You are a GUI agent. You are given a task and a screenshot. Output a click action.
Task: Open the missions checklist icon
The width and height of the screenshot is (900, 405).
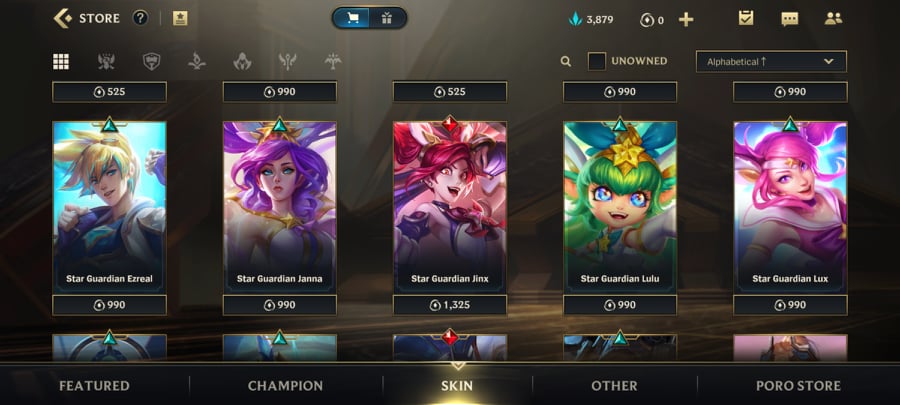tap(746, 18)
